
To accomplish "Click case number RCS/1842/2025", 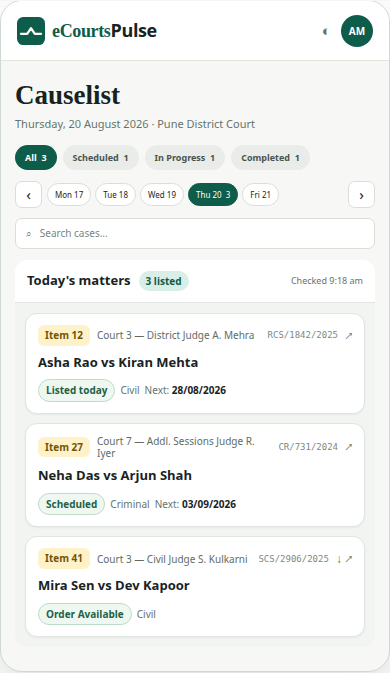I will point(302,335).
